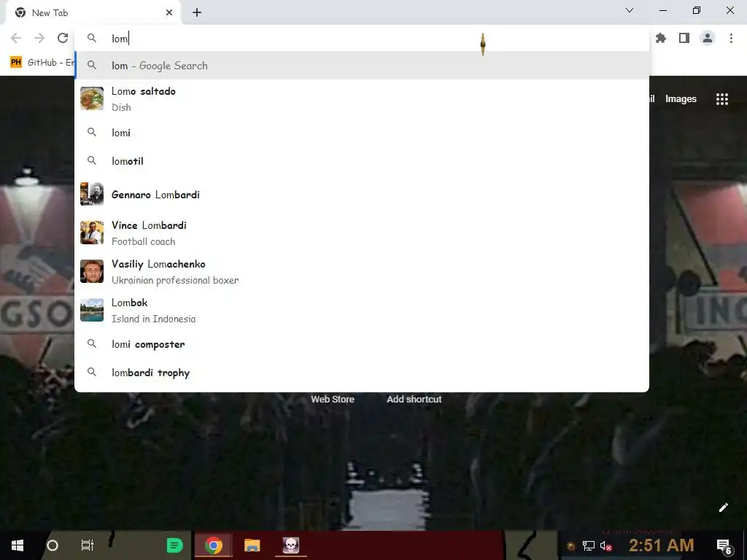Screen dimensions: 747x560
Task: Close the New Tab tab
Action: pos(169,13)
